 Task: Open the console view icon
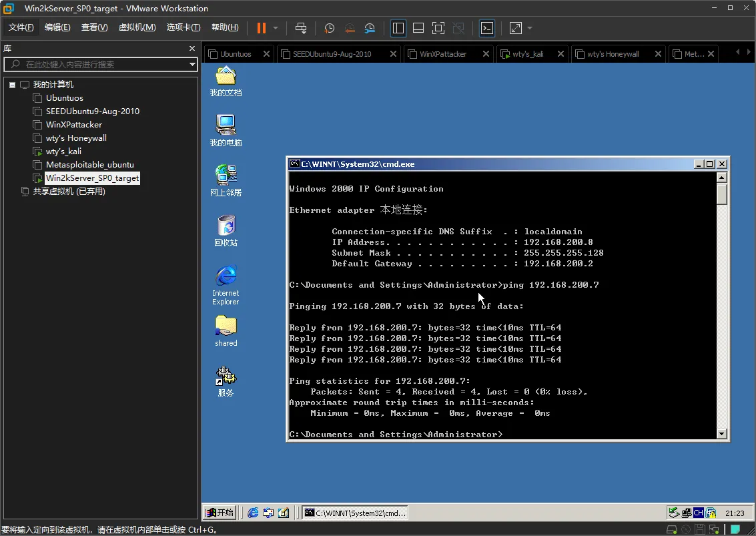[487, 28]
